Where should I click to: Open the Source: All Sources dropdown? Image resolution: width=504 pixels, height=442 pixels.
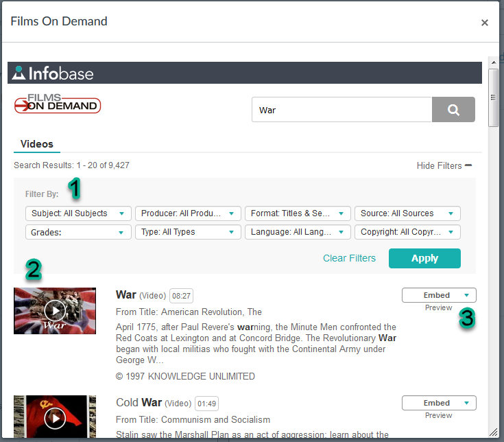tap(407, 213)
